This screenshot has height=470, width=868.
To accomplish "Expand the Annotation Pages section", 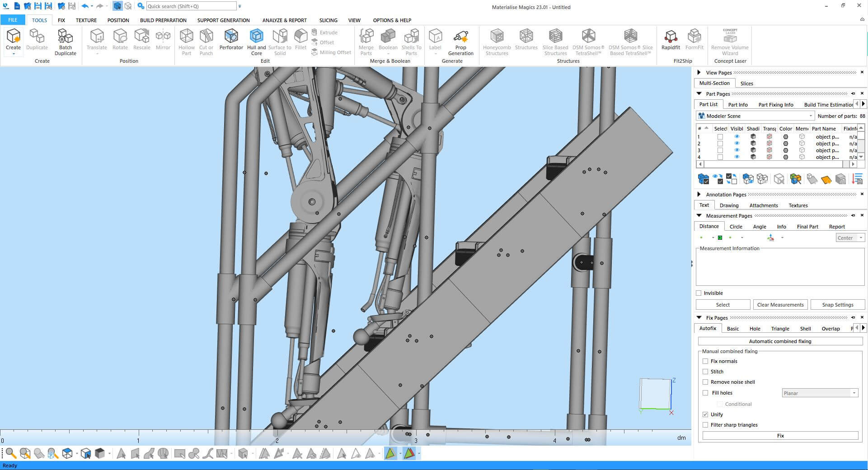I will pos(699,194).
